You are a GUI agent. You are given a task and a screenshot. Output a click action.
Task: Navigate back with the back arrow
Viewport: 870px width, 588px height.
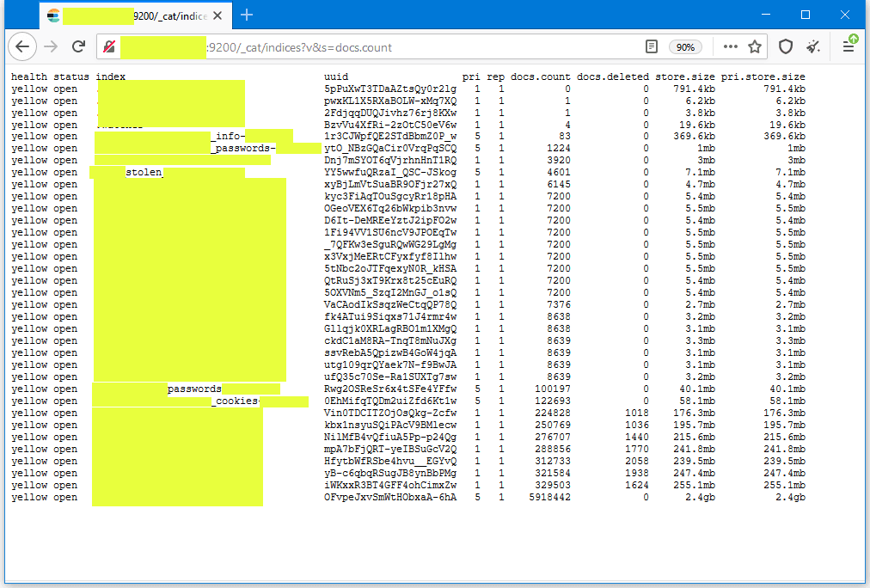(22, 47)
